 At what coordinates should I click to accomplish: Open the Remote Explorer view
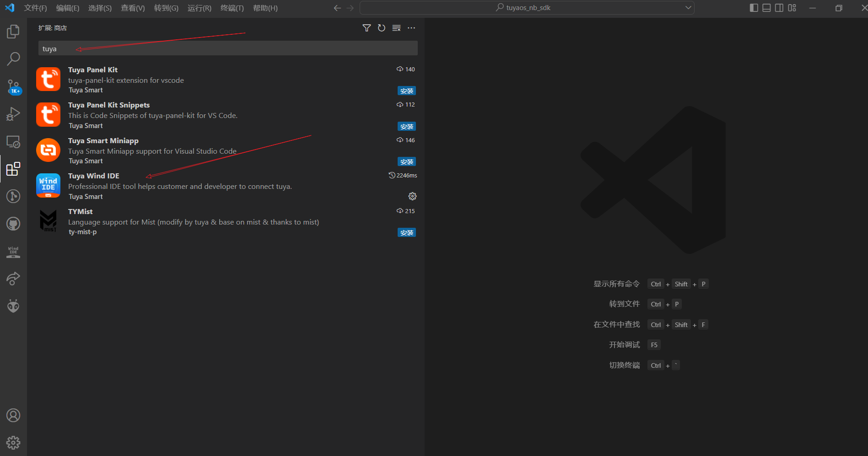(13, 142)
